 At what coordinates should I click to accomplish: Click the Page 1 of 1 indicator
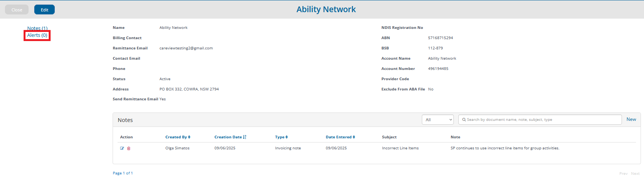pos(123,173)
